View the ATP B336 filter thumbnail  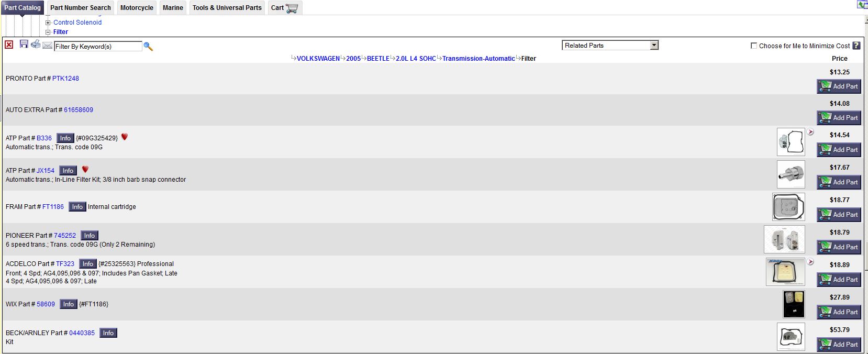791,142
